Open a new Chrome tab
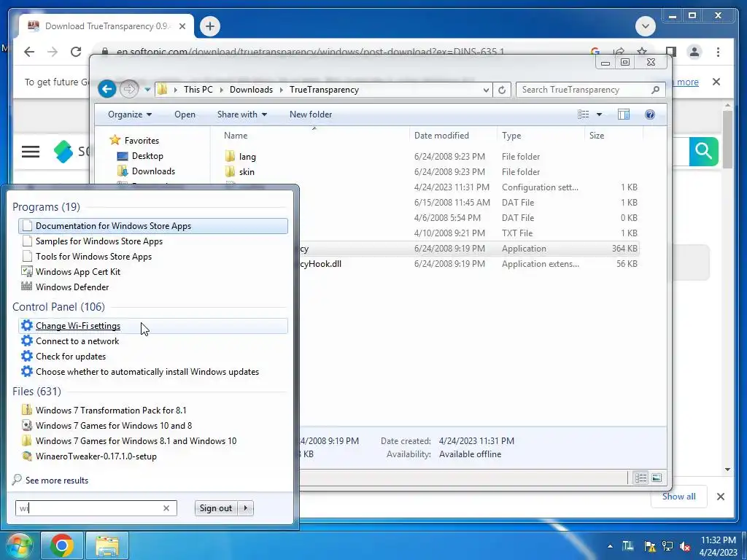 point(210,26)
